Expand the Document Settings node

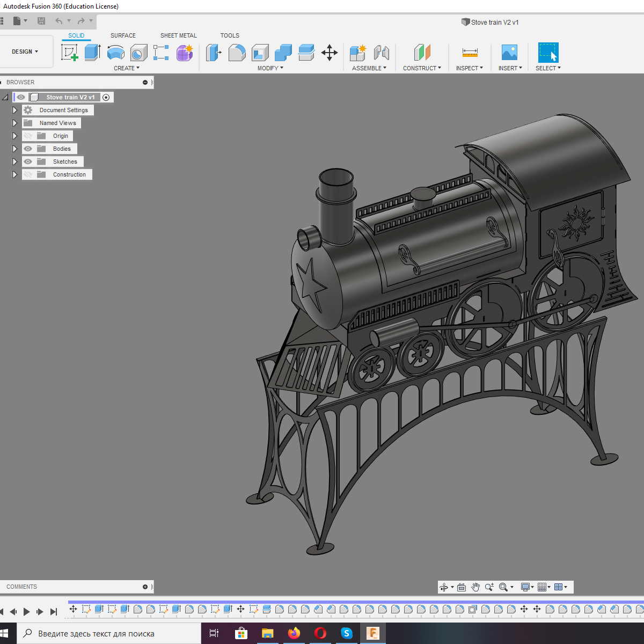coord(14,110)
